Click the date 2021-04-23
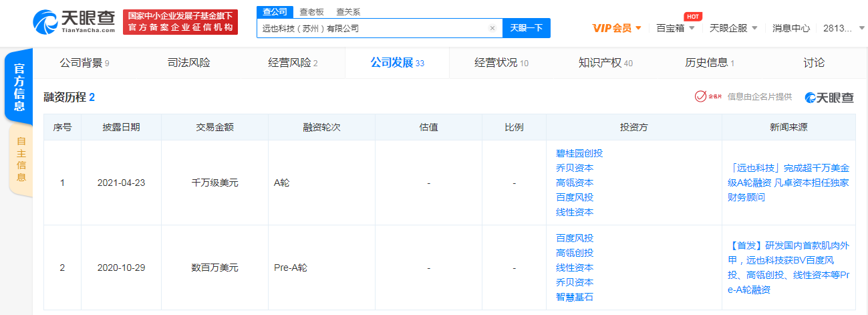 tap(121, 183)
